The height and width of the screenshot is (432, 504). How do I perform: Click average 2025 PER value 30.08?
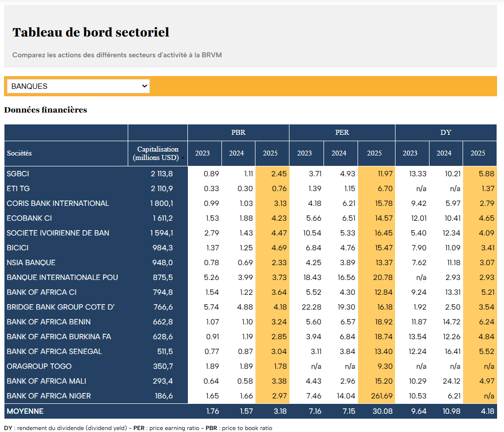pos(383,411)
